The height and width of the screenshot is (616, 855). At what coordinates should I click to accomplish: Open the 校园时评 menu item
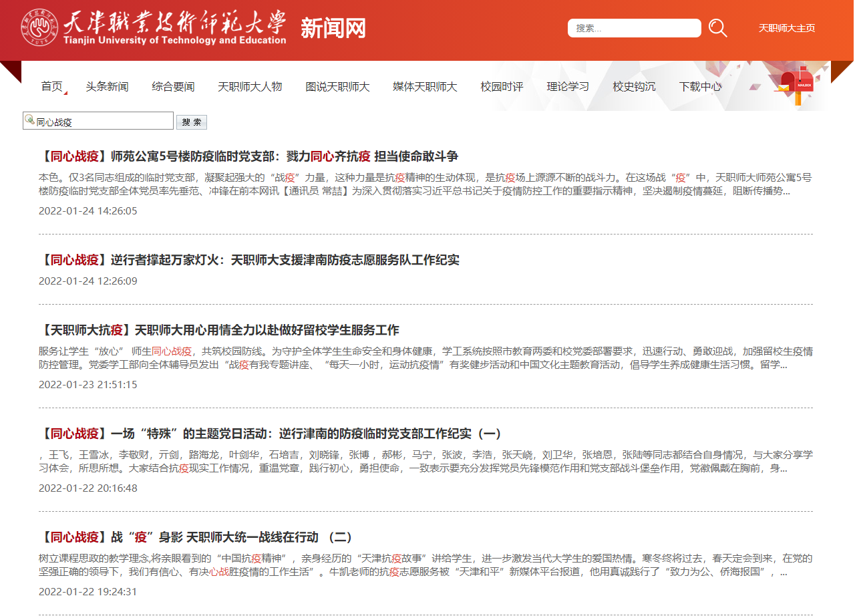(x=502, y=86)
